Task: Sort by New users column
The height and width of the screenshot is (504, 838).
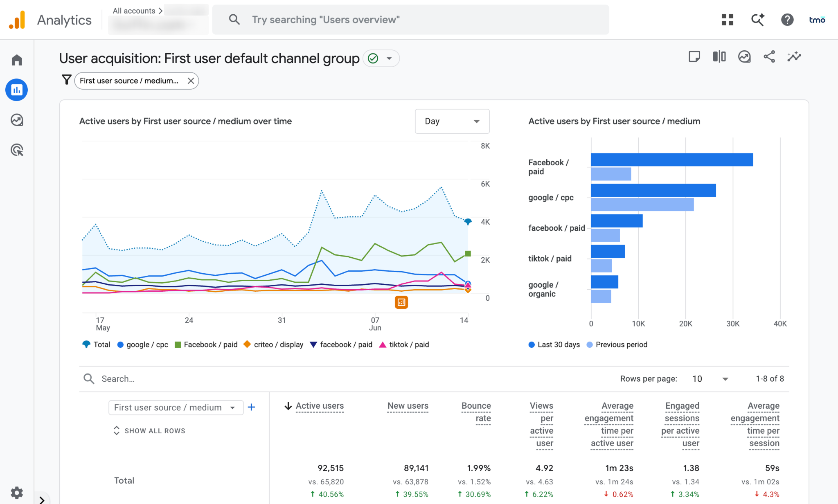Action: (408, 406)
